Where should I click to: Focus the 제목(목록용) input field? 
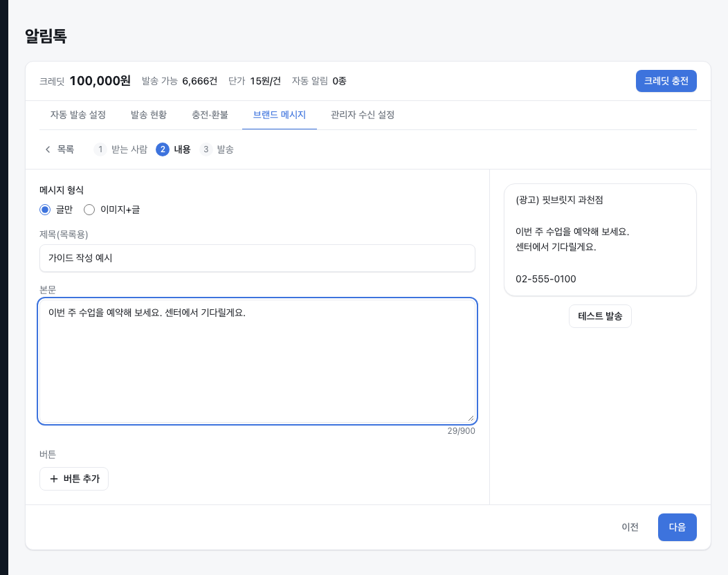257,258
